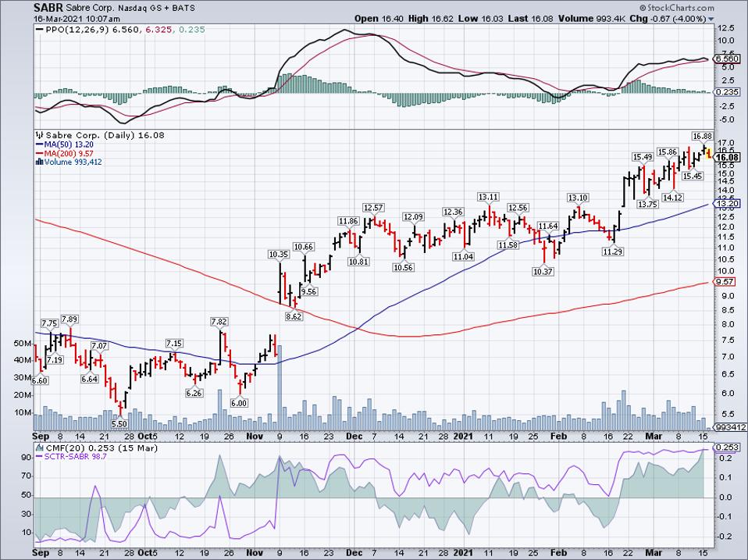
Task: Click the 10.81 price label
Action: (x=358, y=262)
